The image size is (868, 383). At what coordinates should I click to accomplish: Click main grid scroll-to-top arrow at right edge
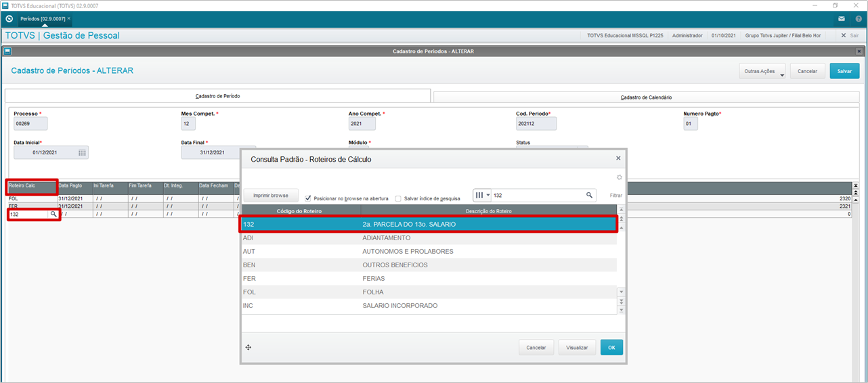(x=855, y=185)
